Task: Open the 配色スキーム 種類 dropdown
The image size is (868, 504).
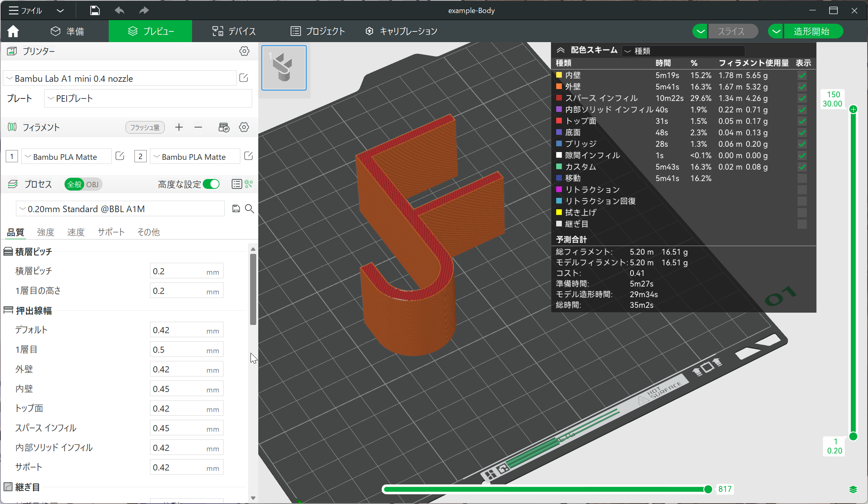Action: point(683,51)
